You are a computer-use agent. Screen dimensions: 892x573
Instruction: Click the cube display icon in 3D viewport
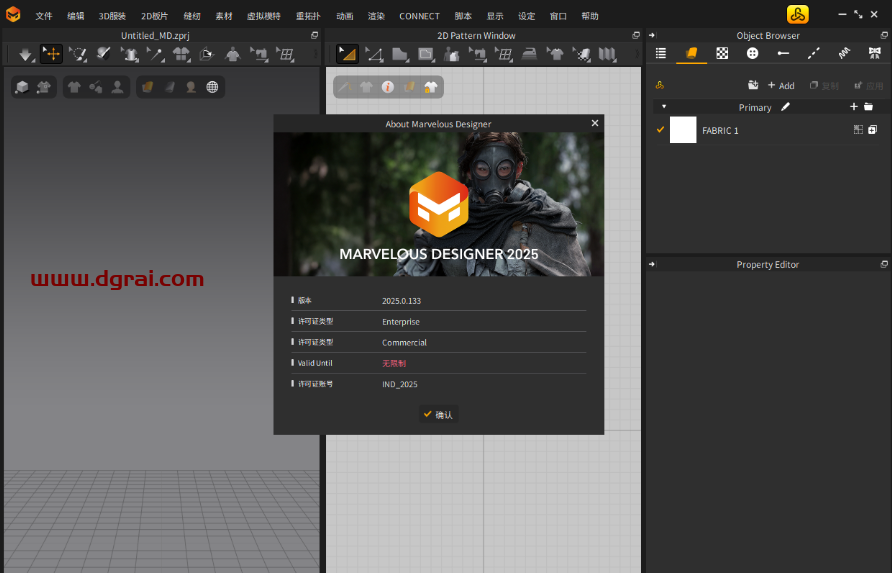pos(22,87)
